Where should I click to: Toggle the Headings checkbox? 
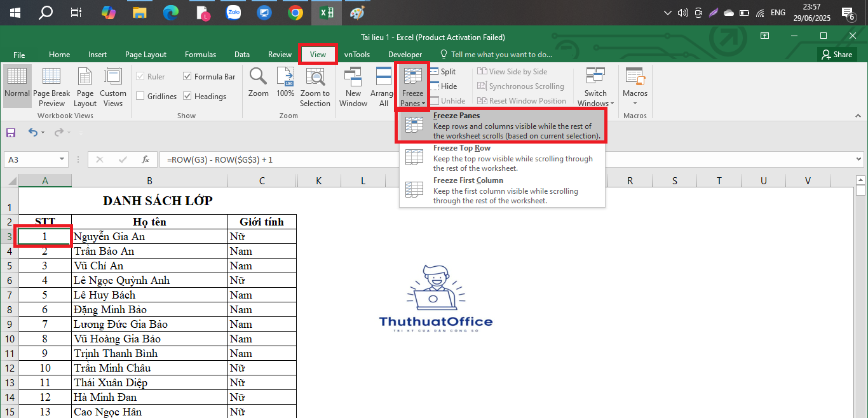point(205,96)
